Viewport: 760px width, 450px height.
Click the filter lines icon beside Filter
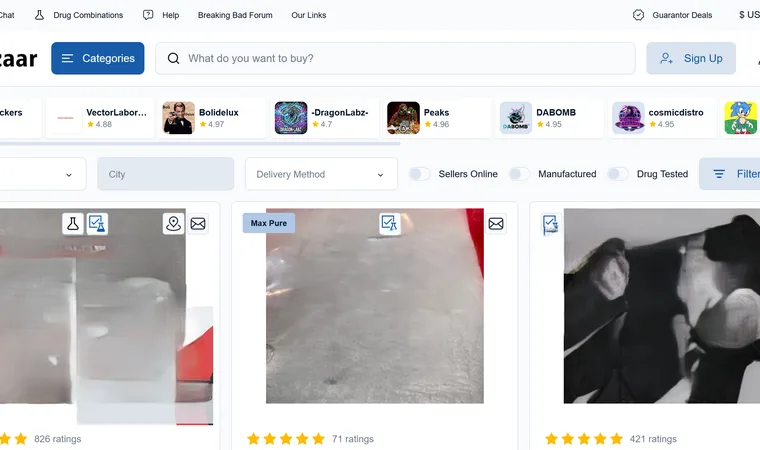point(719,174)
